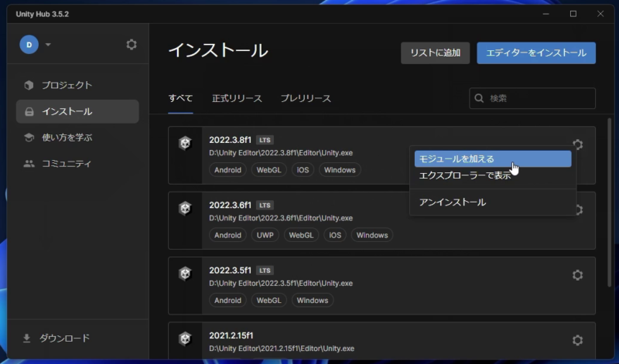This screenshot has height=364, width=619.
Task: Switch to the プレリリース tab
Action: 305,98
